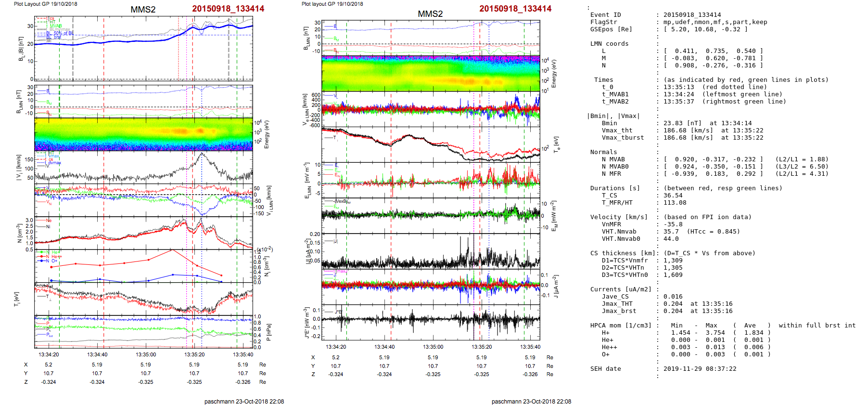The width and height of the screenshot is (868, 405).
Task: Click the paschmann footer under left plot
Action: point(244,401)
